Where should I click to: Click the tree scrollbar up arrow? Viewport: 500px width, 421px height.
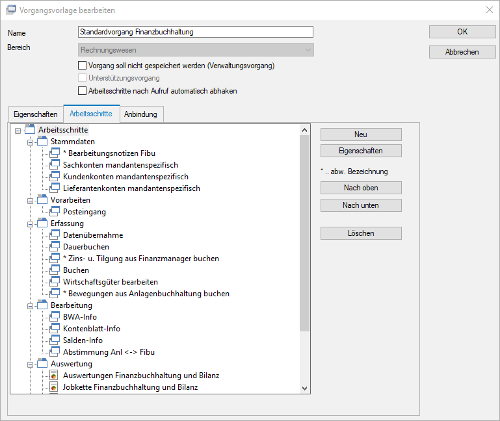click(x=304, y=130)
